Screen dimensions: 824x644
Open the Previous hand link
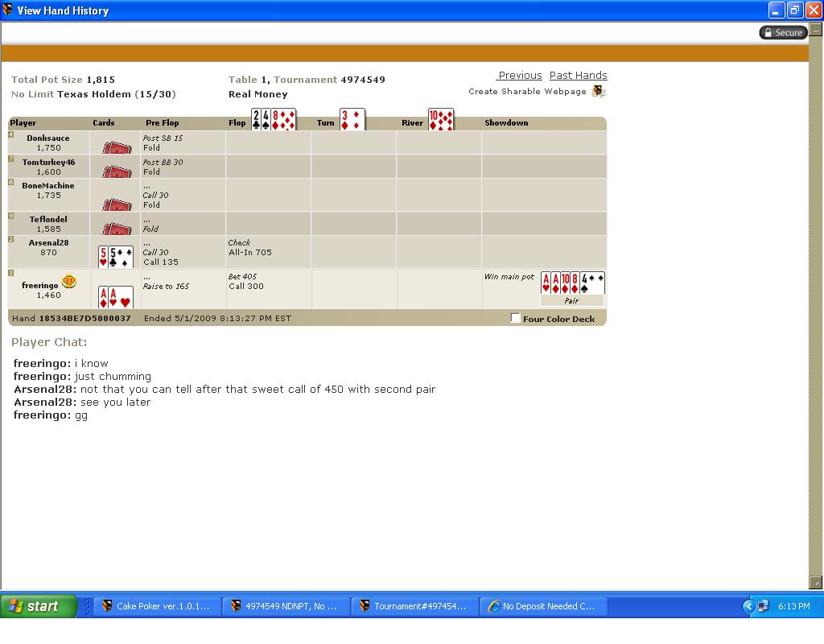[520, 76]
